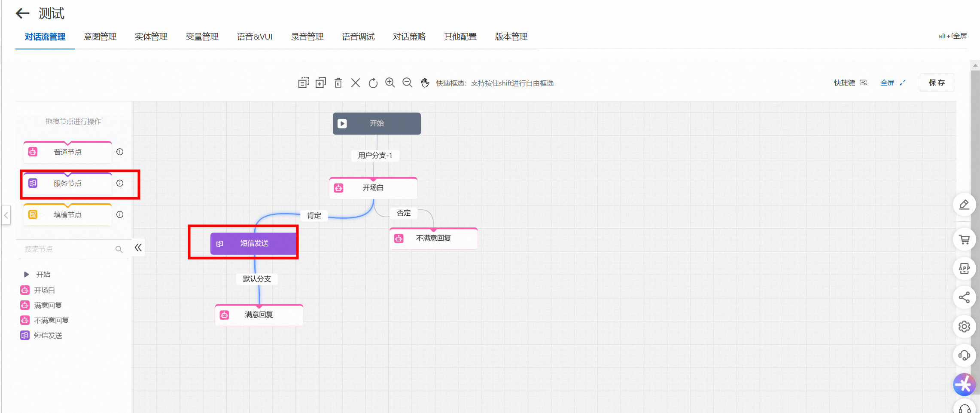Open the 其他配置 tab
980x413 pixels.
[x=460, y=37]
